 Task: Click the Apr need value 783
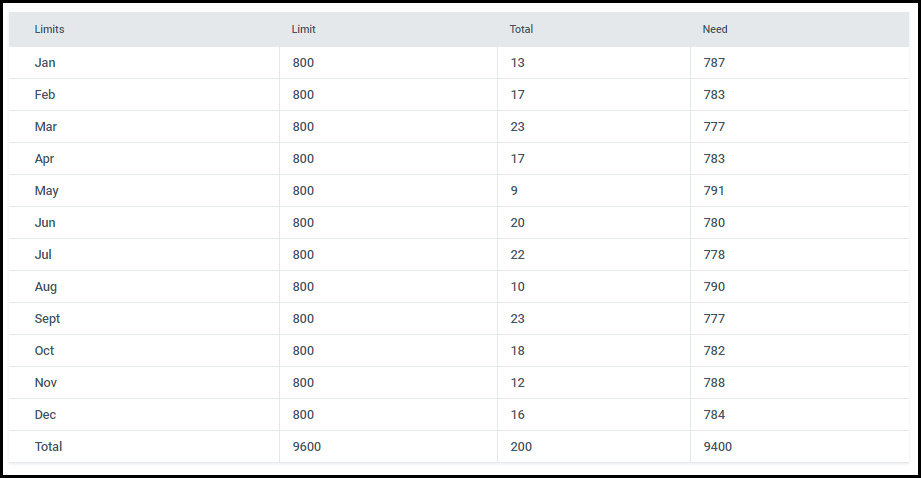(714, 159)
